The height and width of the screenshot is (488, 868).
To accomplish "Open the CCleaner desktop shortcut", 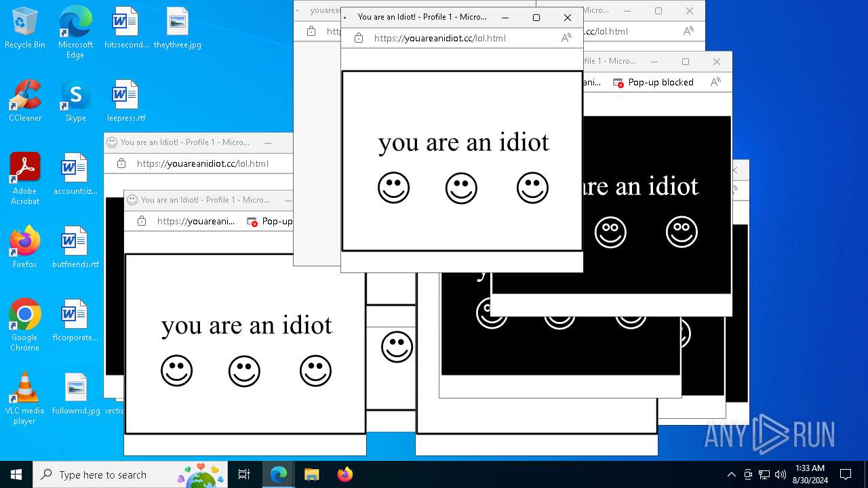I will tap(25, 102).
